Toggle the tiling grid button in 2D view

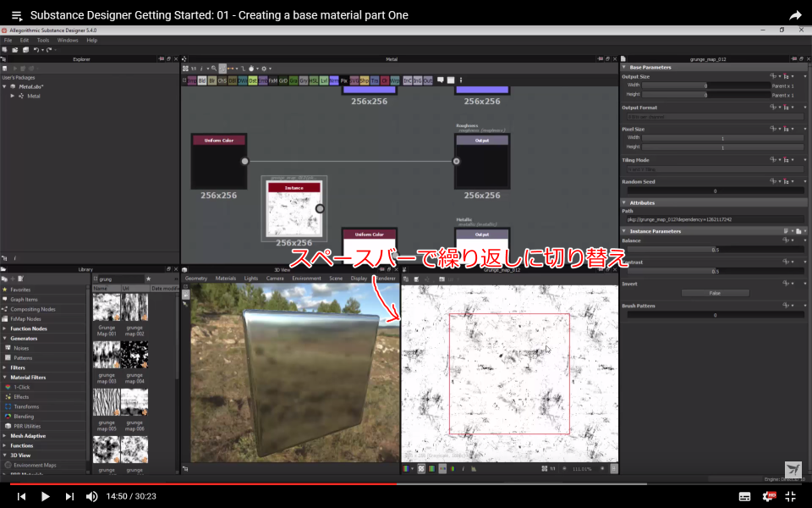click(x=614, y=468)
